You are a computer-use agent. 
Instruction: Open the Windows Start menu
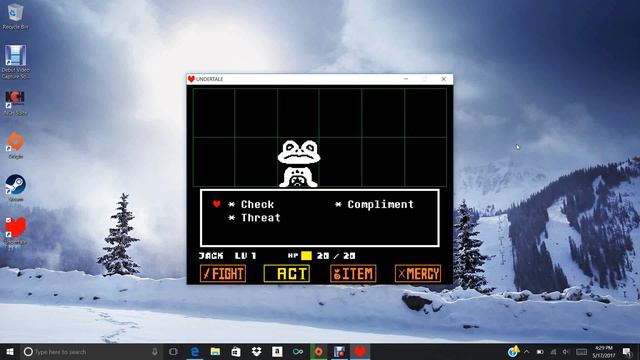point(10,351)
